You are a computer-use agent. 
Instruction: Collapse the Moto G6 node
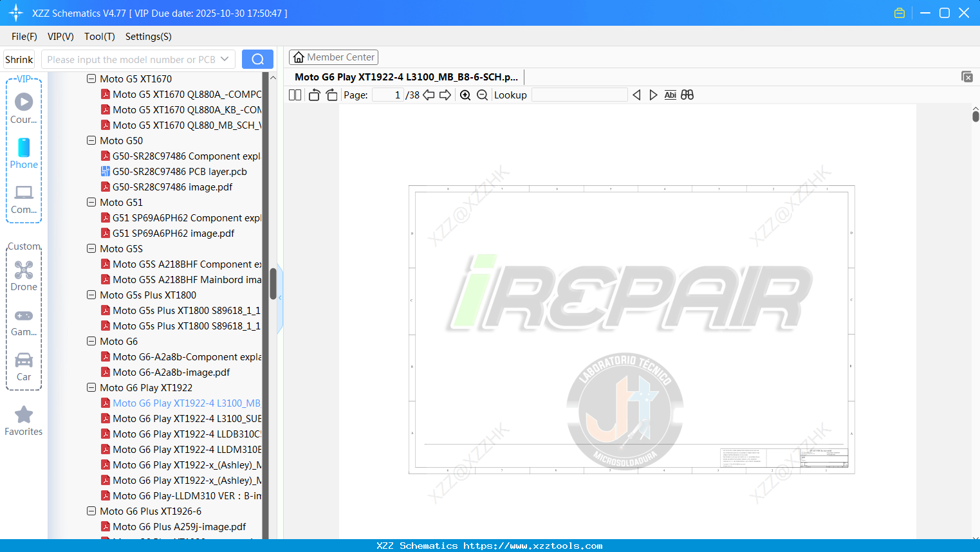pyautogui.click(x=91, y=341)
